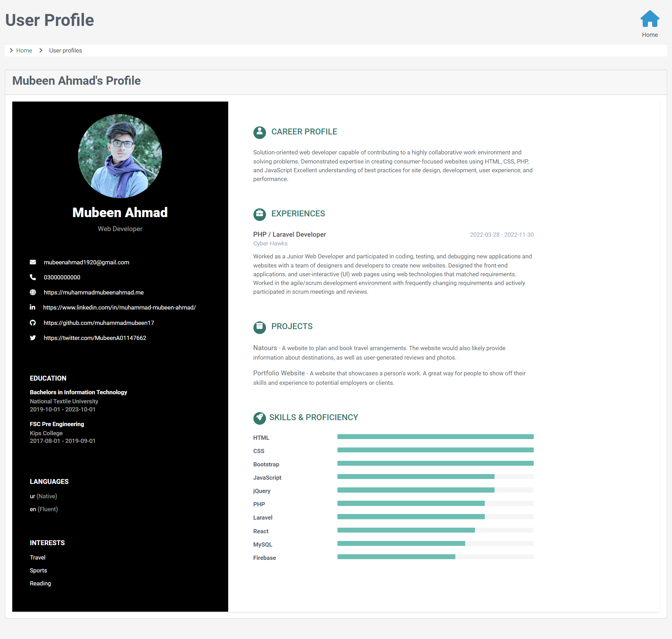Click the MySQL proficiency bar
The width and height of the screenshot is (672, 639).
click(435, 543)
